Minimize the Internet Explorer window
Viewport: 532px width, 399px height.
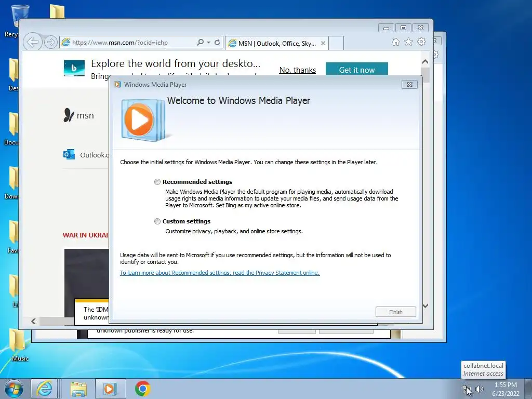386,28
